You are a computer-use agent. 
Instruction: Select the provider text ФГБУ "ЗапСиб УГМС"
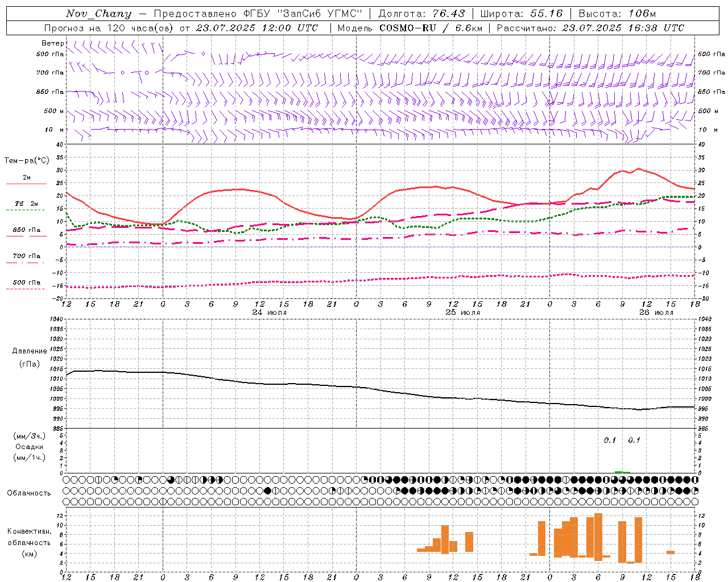(303, 14)
